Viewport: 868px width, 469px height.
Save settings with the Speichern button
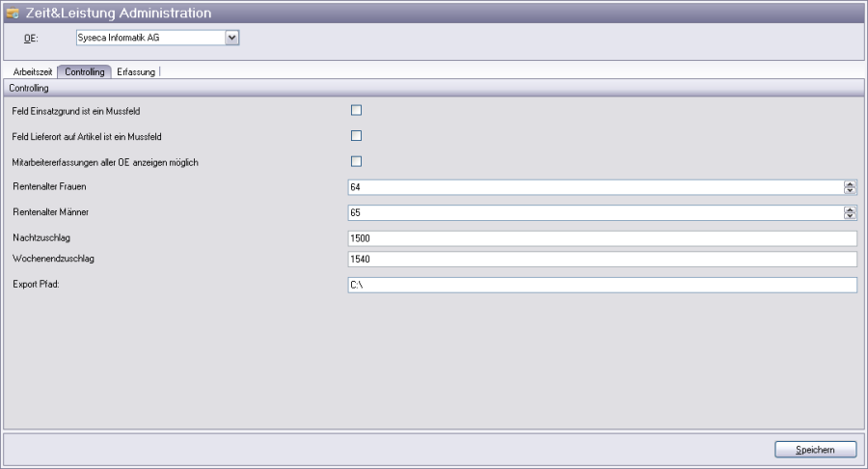click(815, 450)
